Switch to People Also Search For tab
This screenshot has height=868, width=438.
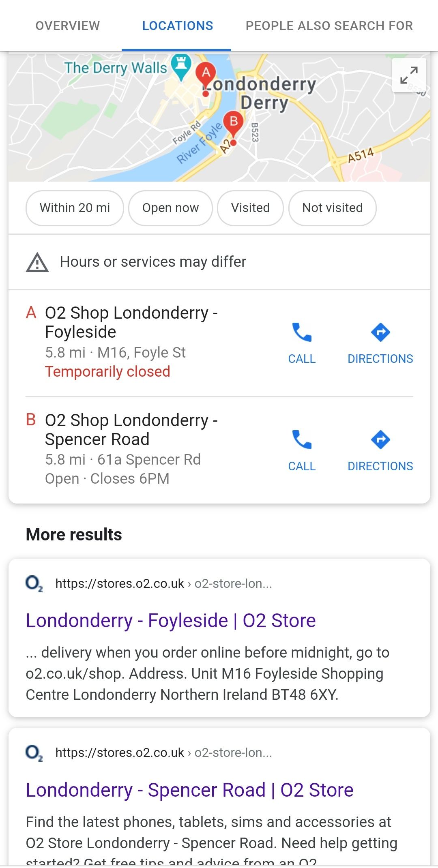pyautogui.click(x=329, y=26)
